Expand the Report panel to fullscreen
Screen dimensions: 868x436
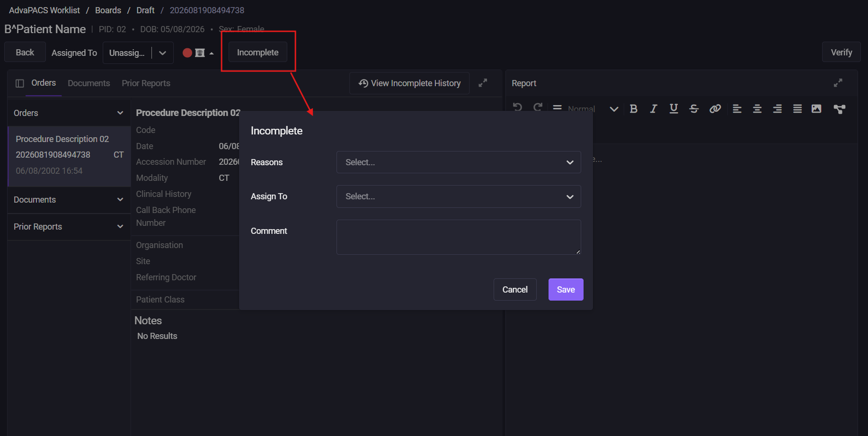[x=838, y=83]
